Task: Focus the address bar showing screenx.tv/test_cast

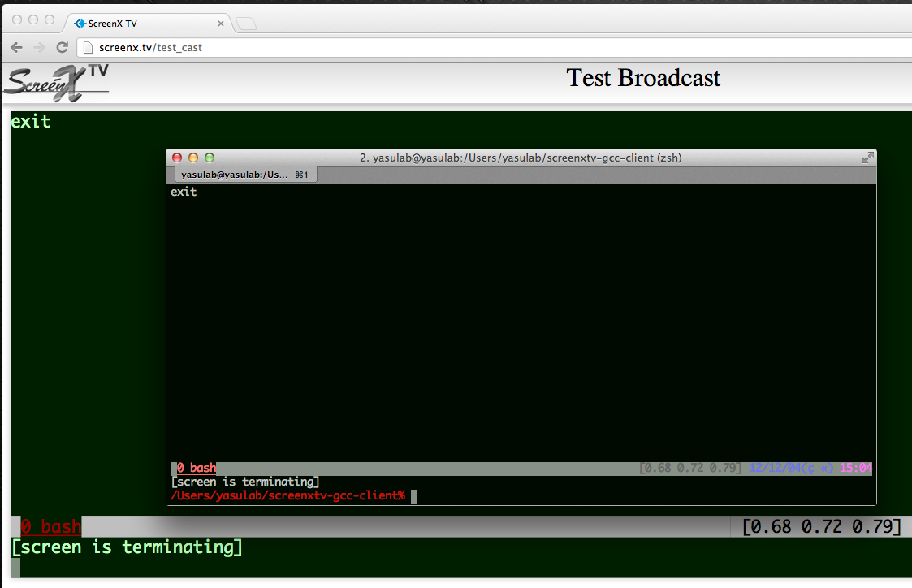Action: click(x=495, y=48)
